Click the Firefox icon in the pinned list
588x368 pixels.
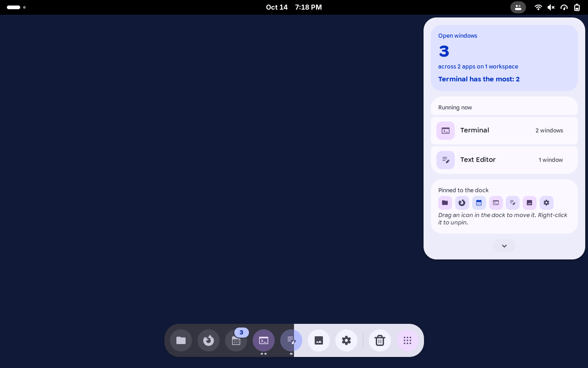pyautogui.click(x=462, y=203)
